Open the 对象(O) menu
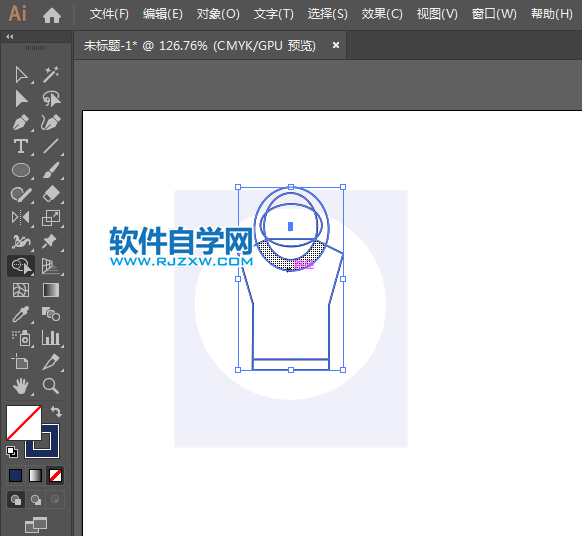Image resolution: width=582 pixels, height=536 pixels. click(218, 14)
